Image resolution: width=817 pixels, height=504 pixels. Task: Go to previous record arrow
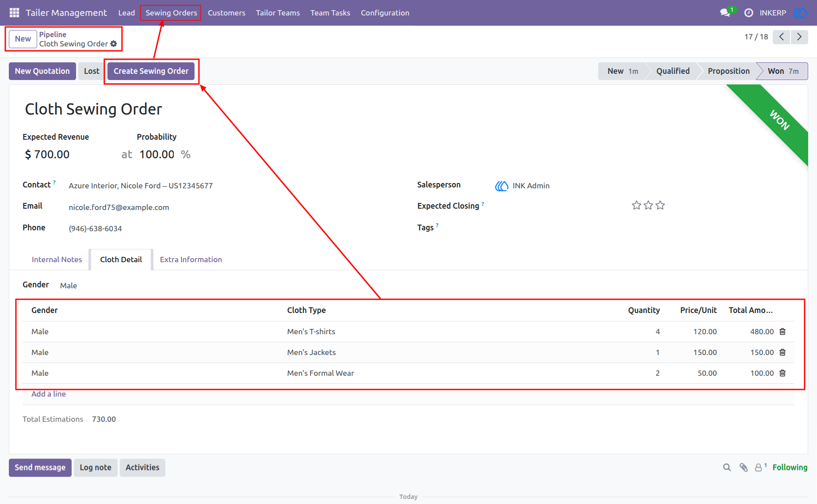(782, 37)
